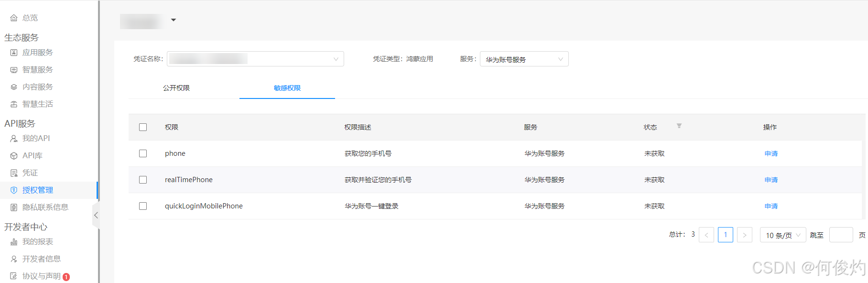Click the 我的API person icon

click(14, 139)
